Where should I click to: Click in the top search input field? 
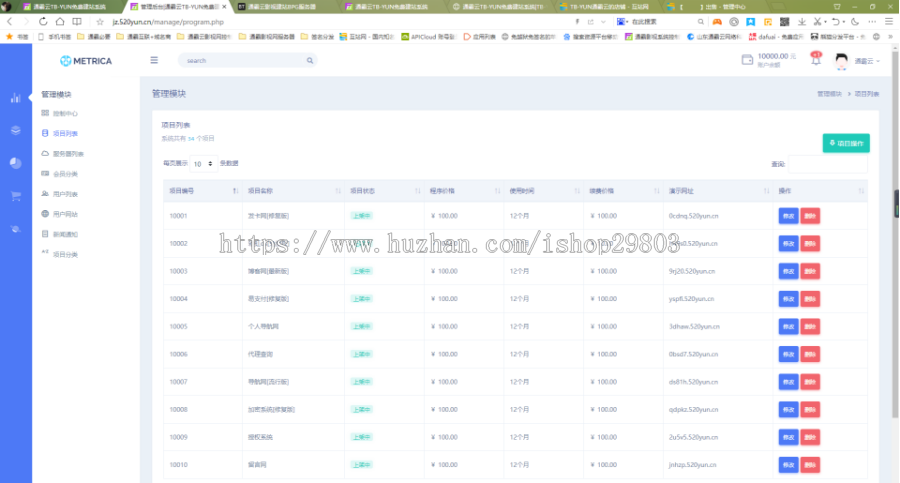click(247, 60)
